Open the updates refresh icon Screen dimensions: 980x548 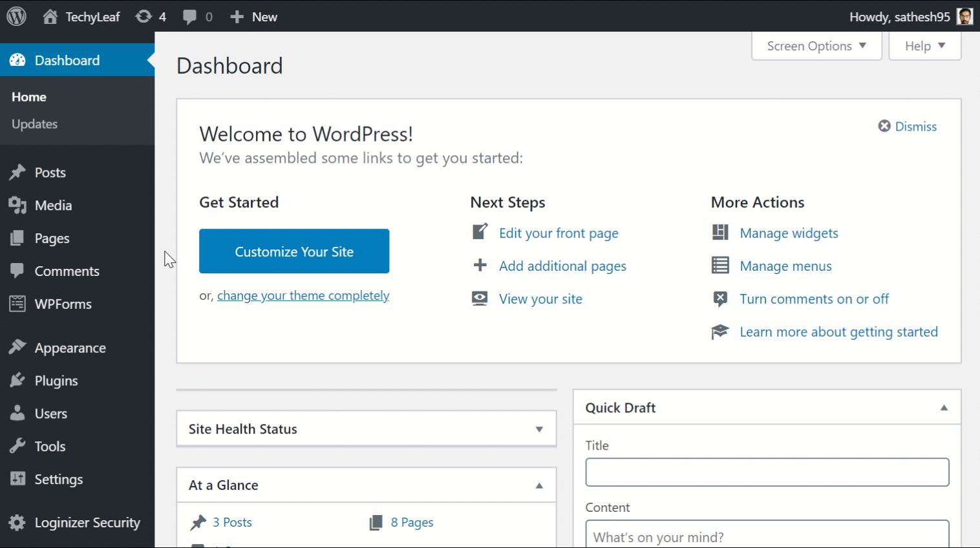pos(144,17)
